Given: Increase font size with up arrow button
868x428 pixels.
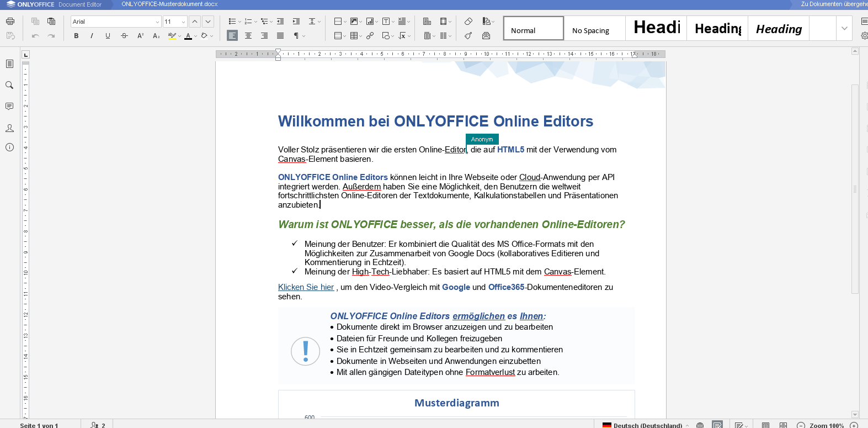Looking at the screenshot, I should 195,22.
